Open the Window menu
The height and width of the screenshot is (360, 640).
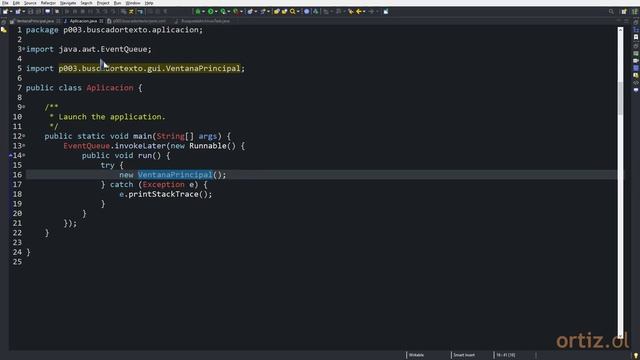133,3
